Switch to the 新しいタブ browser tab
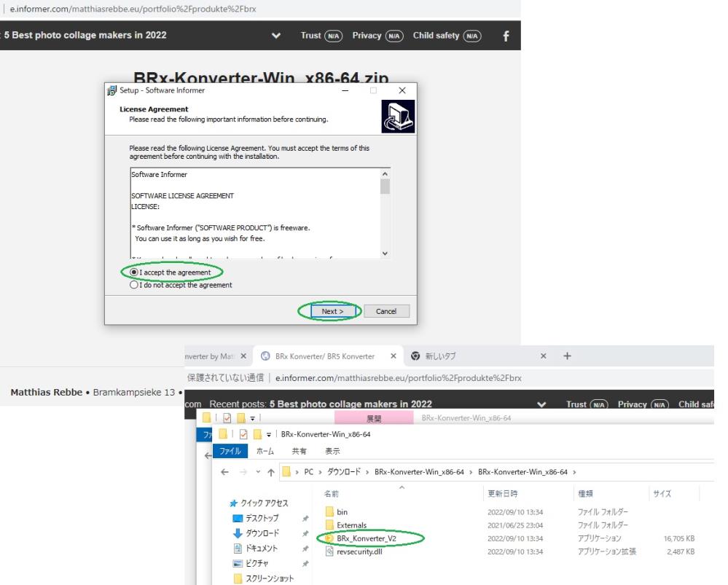728x585 pixels. (441, 356)
